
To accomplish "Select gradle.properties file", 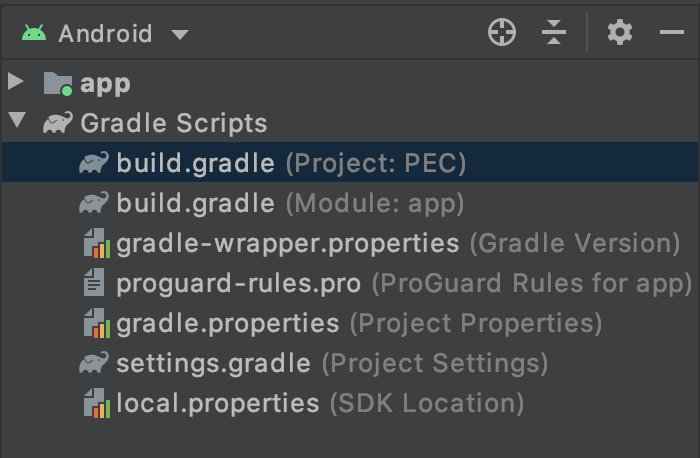I will pyautogui.click(x=227, y=324).
